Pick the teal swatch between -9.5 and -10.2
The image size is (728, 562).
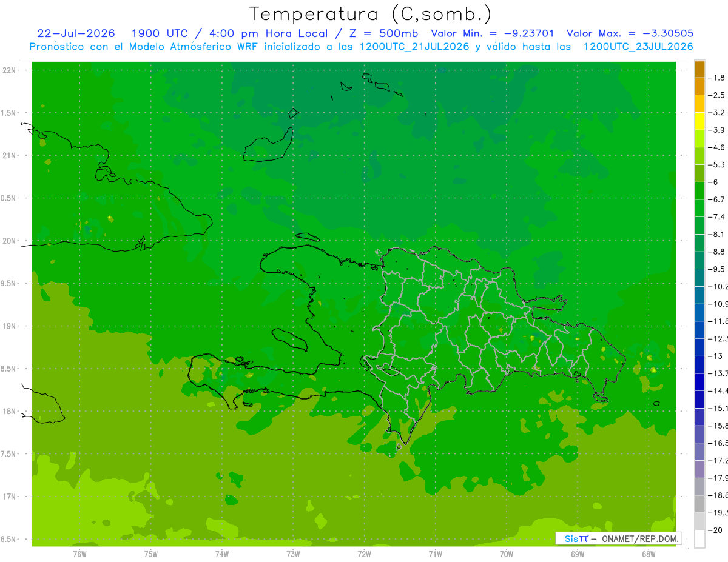coord(699,278)
